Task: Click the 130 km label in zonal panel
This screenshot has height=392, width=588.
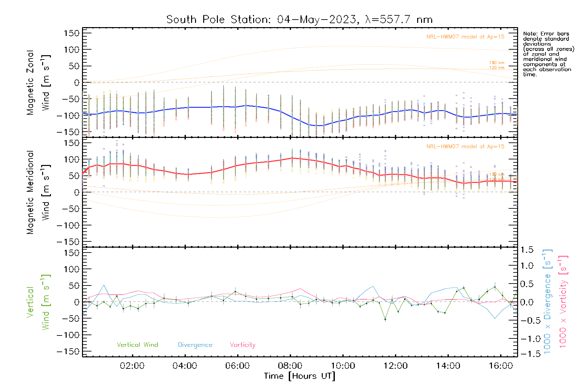Action: pyautogui.click(x=497, y=63)
